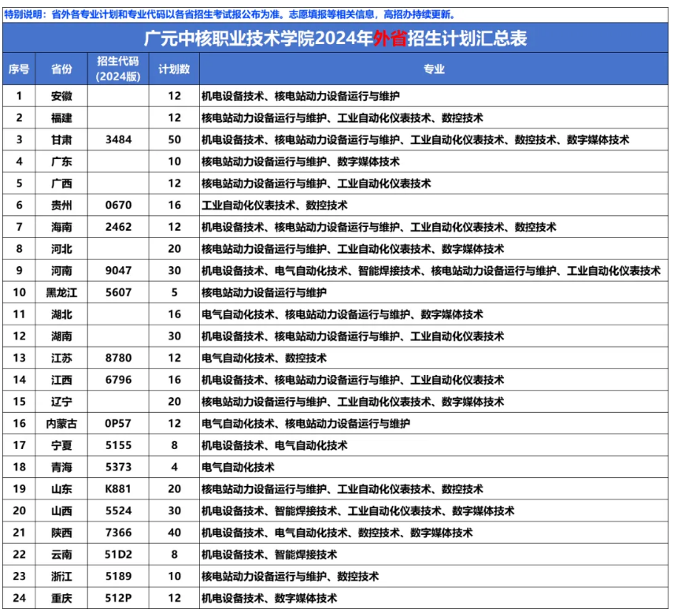Click admission code 0P57 for 内蒙古
The image size is (674, 616).
tap(118, 424)
